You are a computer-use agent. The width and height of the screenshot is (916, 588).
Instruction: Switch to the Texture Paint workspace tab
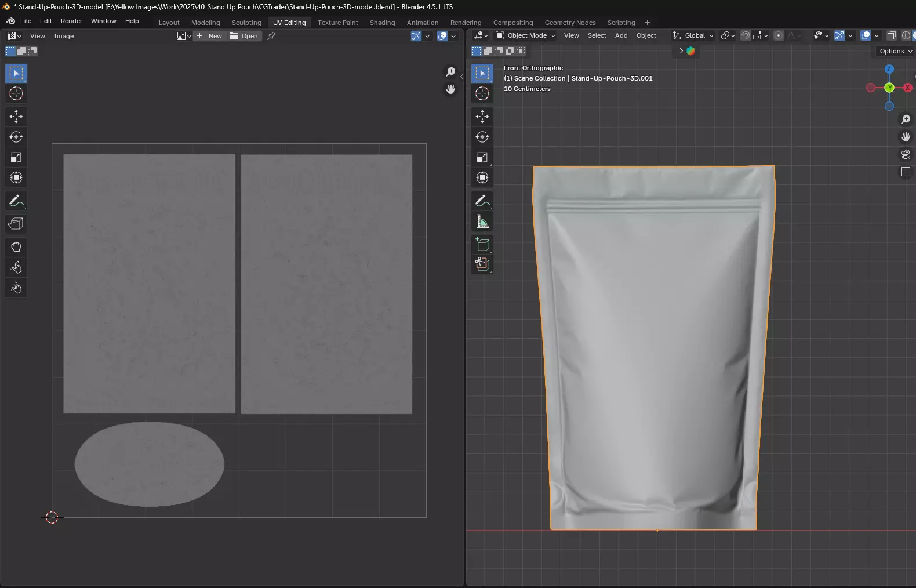338,23
